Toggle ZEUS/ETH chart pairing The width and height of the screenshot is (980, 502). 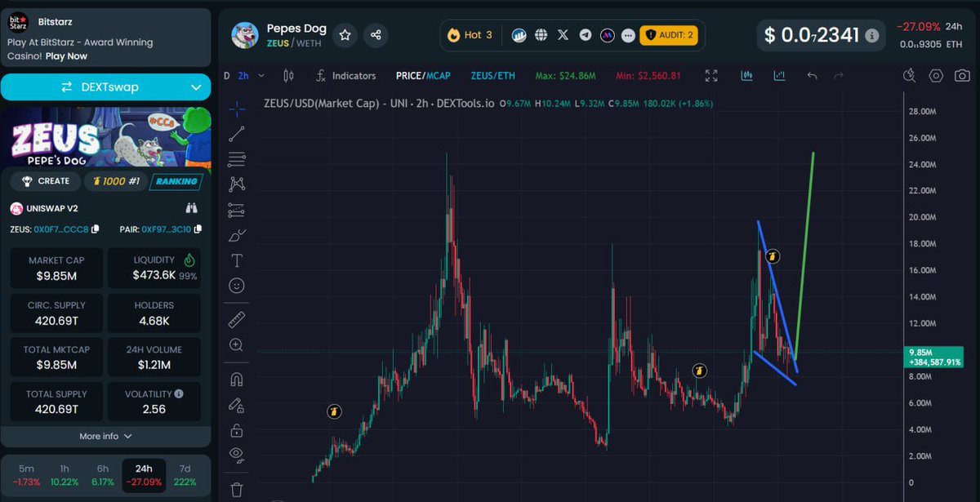coord(492,76)
